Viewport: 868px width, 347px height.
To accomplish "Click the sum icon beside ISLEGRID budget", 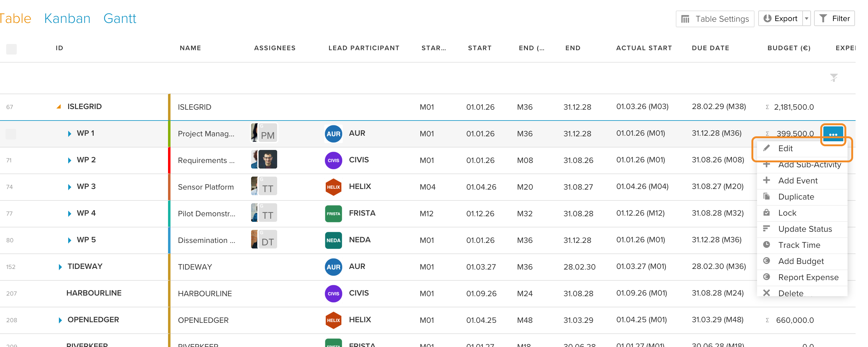I will click(x=767, y=107).
